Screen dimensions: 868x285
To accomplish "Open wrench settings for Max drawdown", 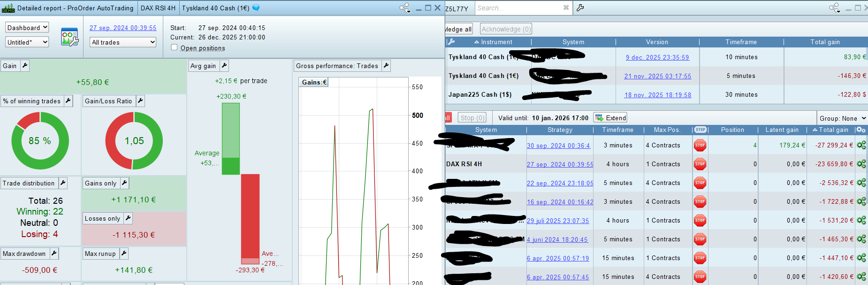I will pyautogui.click(x=54, y=254).
